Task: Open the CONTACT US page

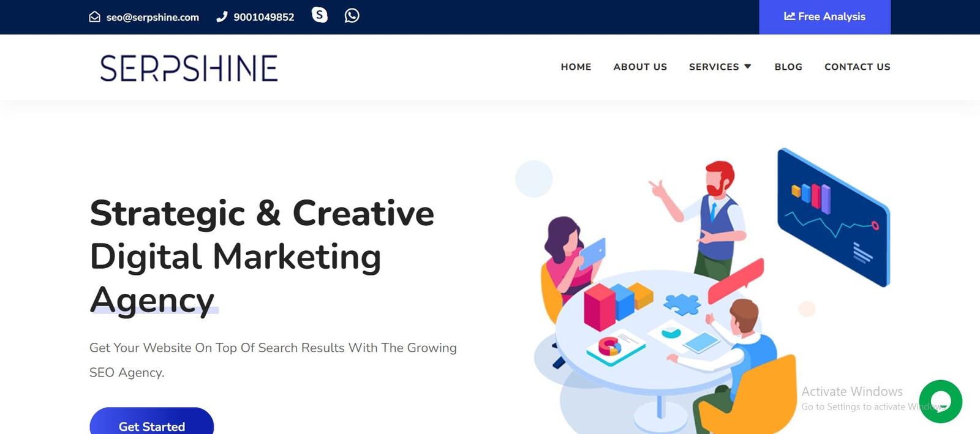Action: [x=857, y=67]
